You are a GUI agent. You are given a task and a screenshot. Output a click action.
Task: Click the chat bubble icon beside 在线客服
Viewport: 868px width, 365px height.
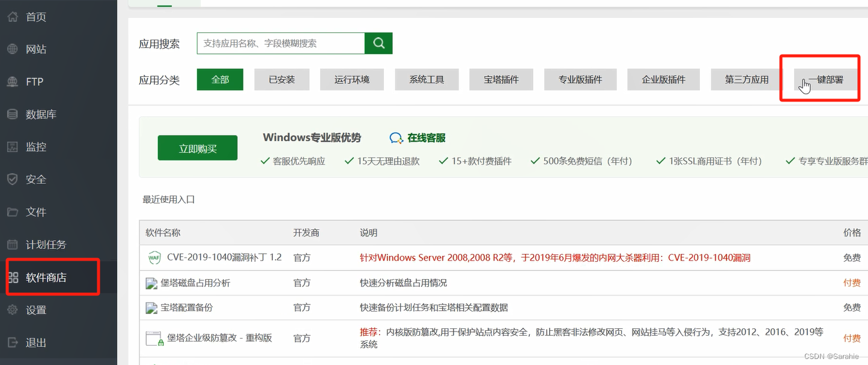(x=396, y=138)
